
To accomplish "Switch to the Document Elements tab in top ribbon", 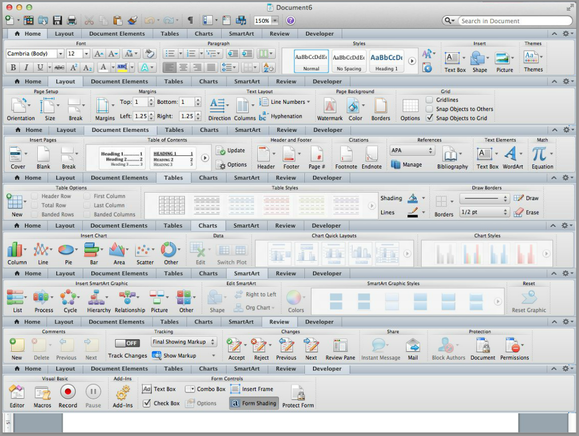I will 117,34.
